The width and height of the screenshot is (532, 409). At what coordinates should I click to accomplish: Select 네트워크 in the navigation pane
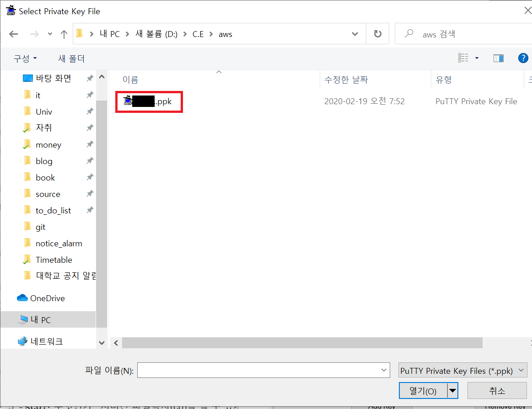pyautogui.click(x=46, y=341)
